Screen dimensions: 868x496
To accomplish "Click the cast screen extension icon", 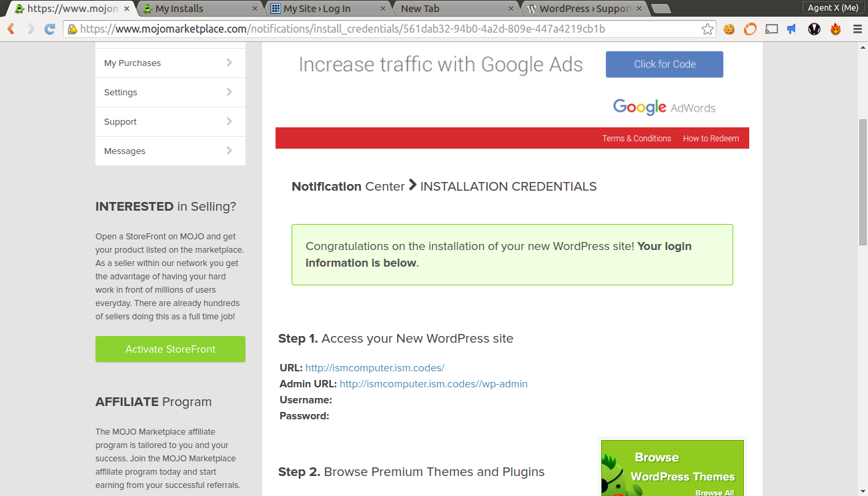I will tap(771, 29).
